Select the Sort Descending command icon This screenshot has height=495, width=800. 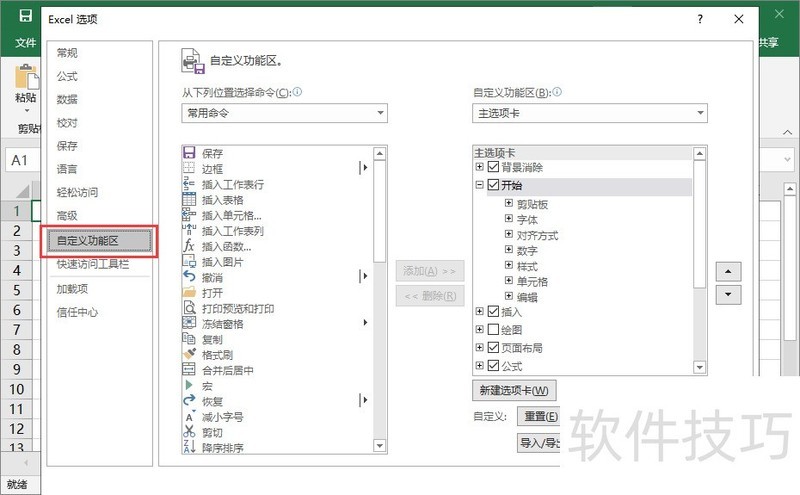click(x=189, y=447)
